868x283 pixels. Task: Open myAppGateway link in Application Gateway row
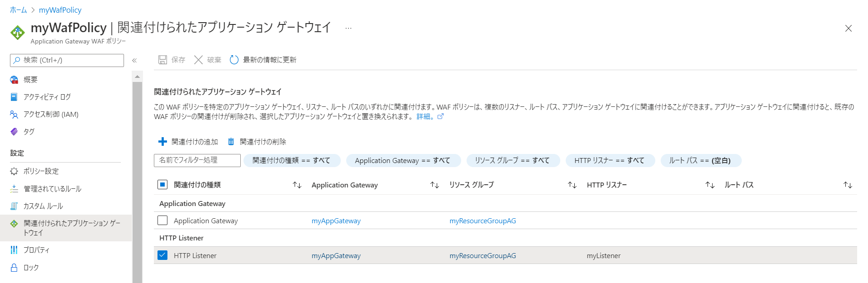point(336,221)
